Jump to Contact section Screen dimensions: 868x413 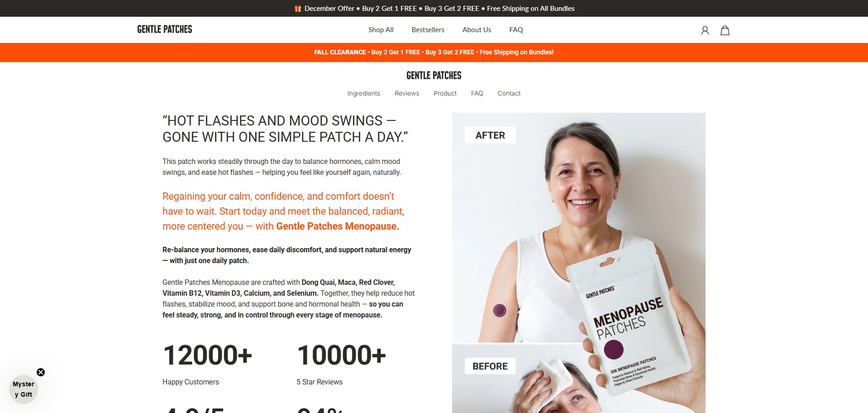click(509, 93)
